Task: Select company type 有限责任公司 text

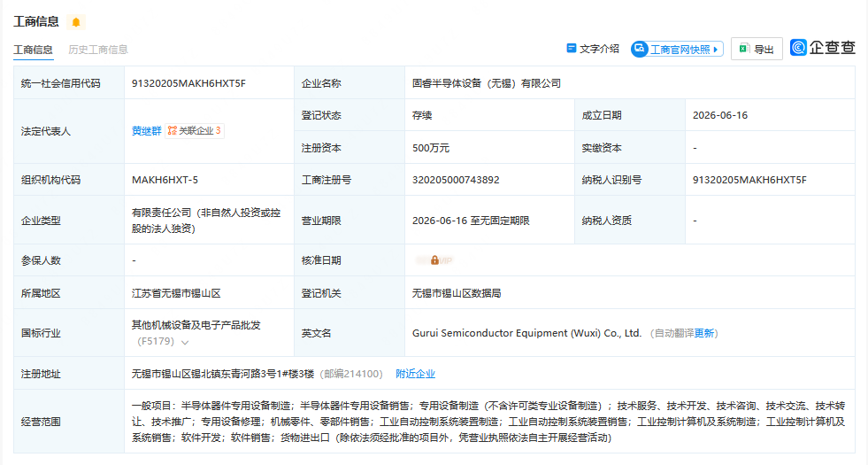Action: coord(206,221)
